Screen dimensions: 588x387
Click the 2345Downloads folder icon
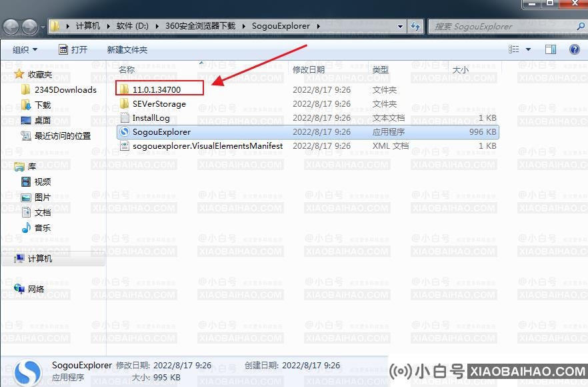pyautogui.click(x=25, y=89)
